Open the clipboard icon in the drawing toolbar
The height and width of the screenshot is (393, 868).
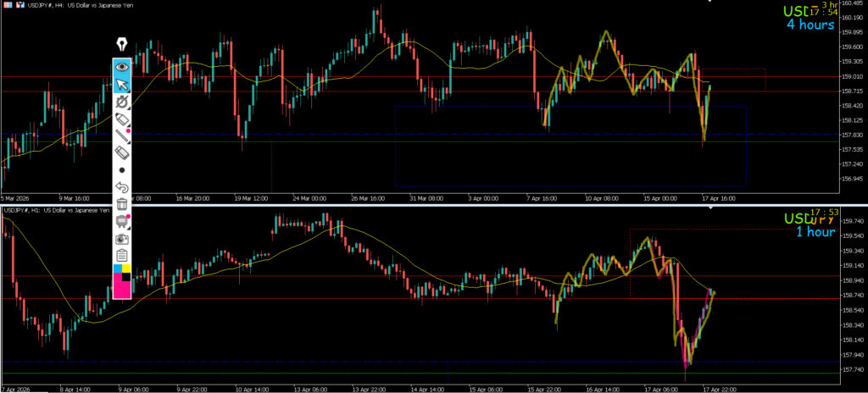(122, 256)
